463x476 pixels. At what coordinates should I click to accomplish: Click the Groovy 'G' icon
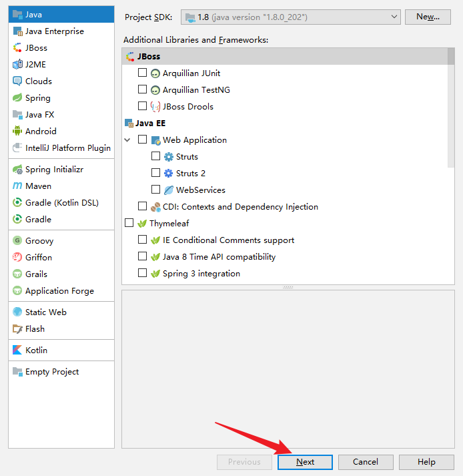click(x=17, y=240)
